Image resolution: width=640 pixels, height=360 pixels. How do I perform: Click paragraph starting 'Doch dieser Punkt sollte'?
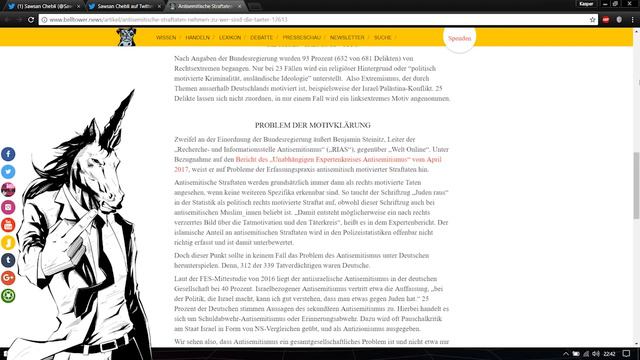coord(302,260)
